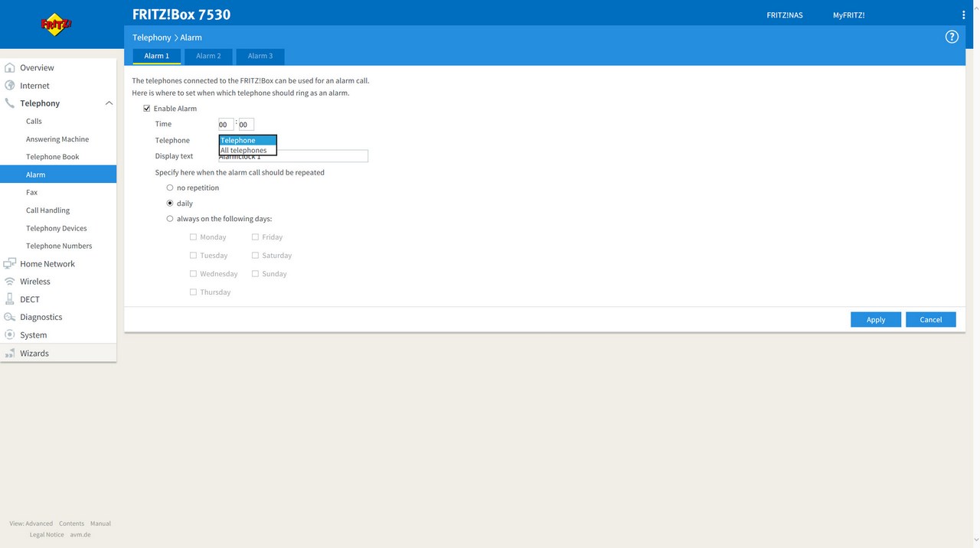Click the alarm hours input field

tap(226, 124)
